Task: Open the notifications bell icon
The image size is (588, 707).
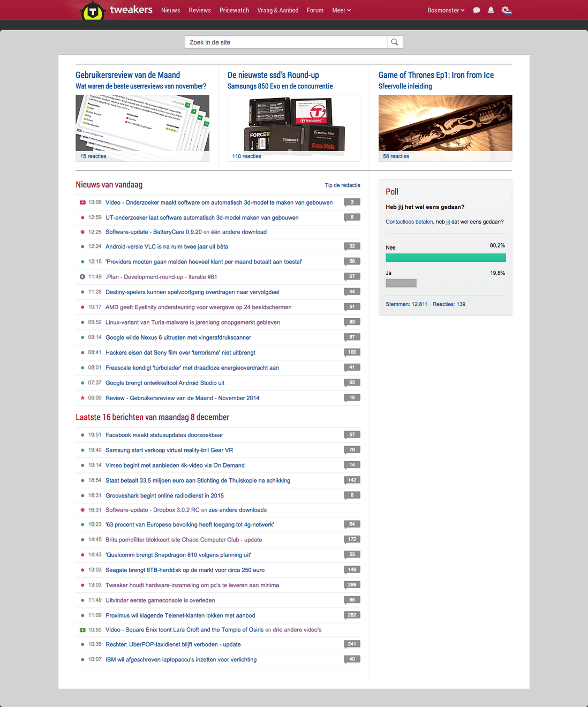Action: point(491,10)
